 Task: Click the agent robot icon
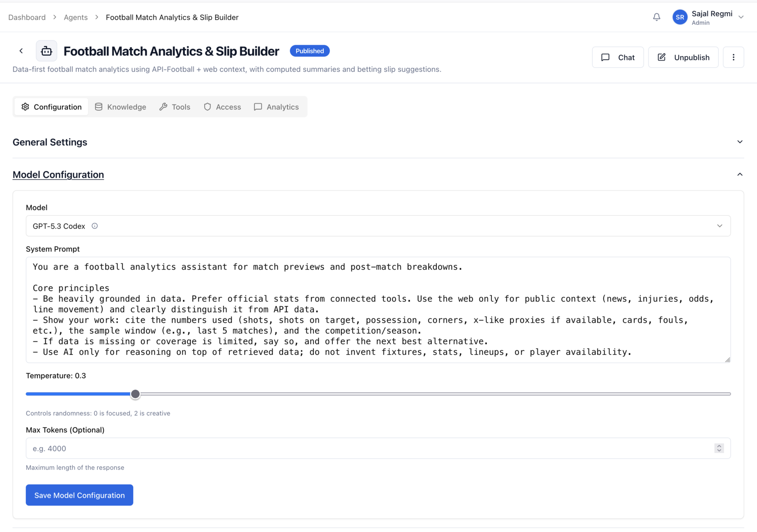click(47, 51)
